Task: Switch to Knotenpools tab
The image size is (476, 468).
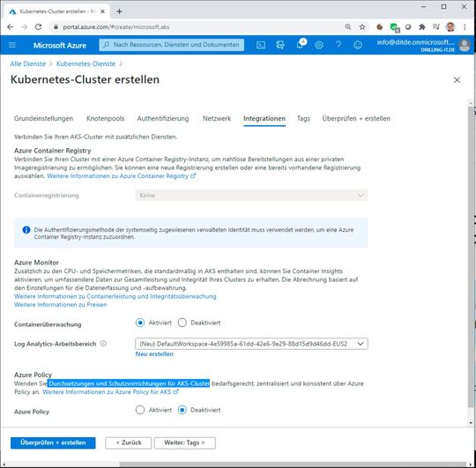Action: (x=106, y=118)
